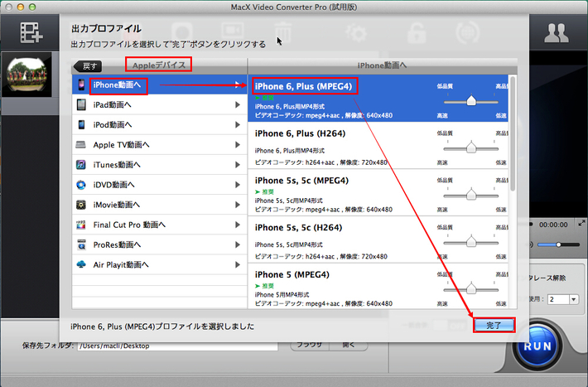This screenshot has width=588, height=387.
Task: Select iPad動画へ category row
Action: [x=159, y=104]
